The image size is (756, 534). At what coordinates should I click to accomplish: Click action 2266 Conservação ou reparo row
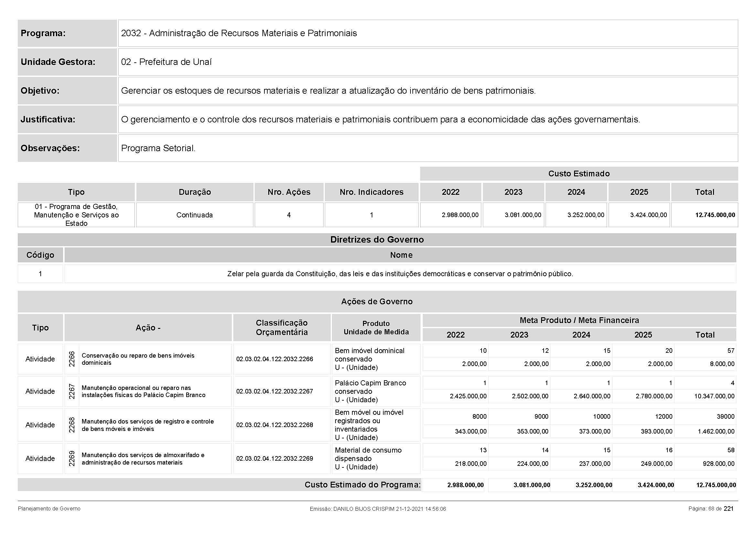(x=138, y=359)
